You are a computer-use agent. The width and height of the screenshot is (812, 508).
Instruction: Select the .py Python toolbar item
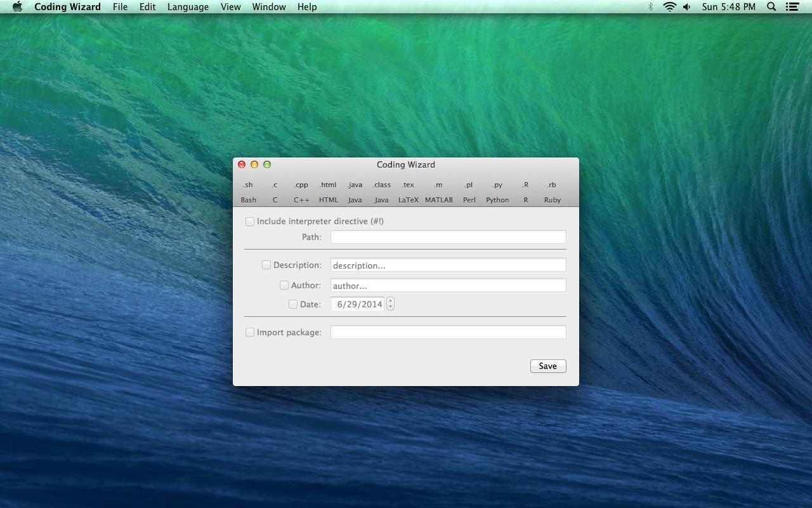(497, 192)
